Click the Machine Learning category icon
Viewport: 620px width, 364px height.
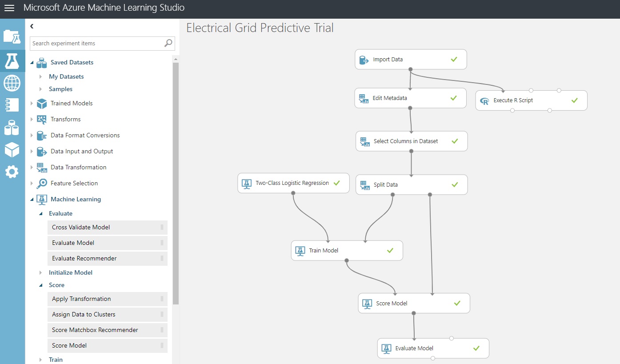tap(42, 200)
